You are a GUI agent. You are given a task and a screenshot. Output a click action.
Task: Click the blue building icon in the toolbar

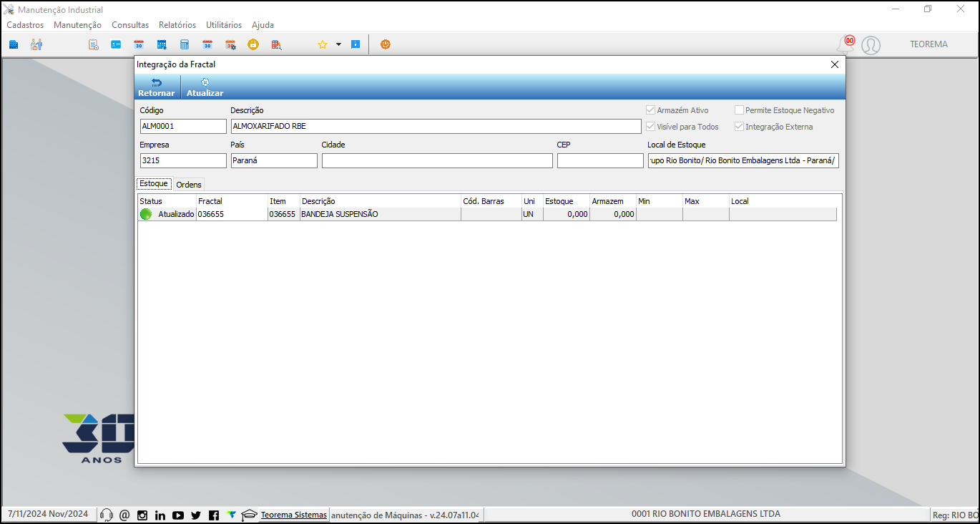click(14, 44)
